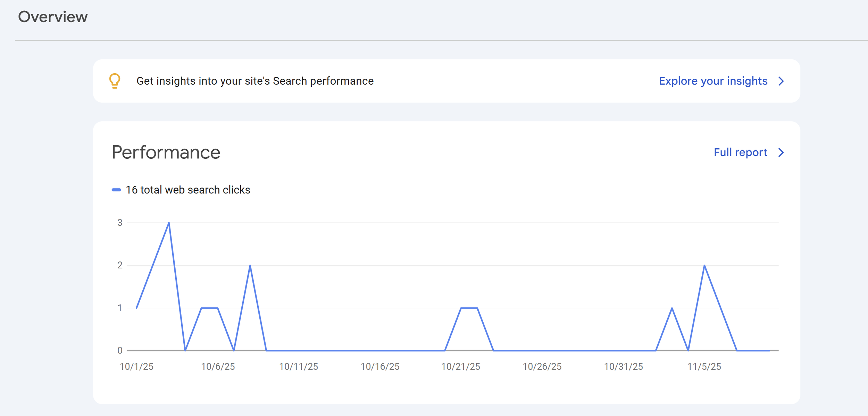
Task: Click the chevron beside Full report
Action: (x=782, y=152)
